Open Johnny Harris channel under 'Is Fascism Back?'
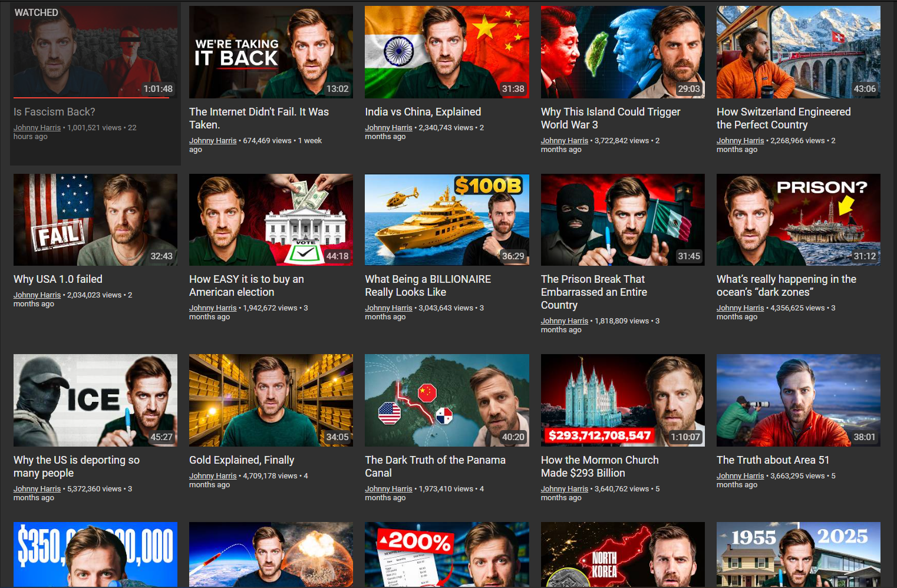The height and width of the screenshot is (588, 897). (37, 128)
